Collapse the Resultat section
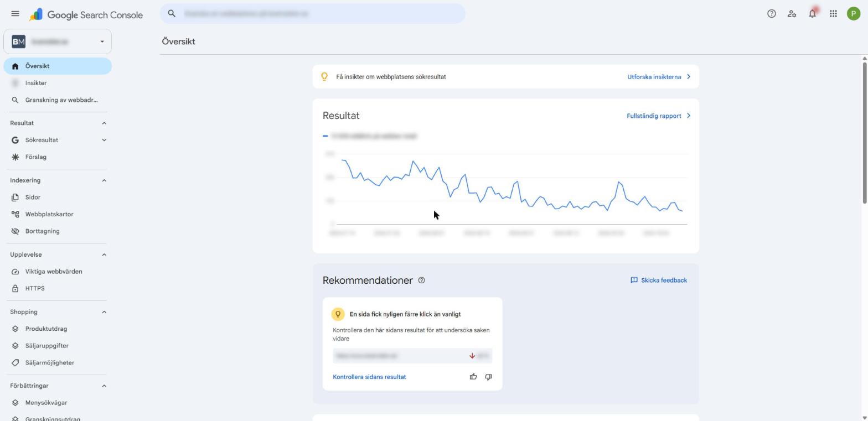The width and height of the screenshot is (868, 421). point(104,123)
